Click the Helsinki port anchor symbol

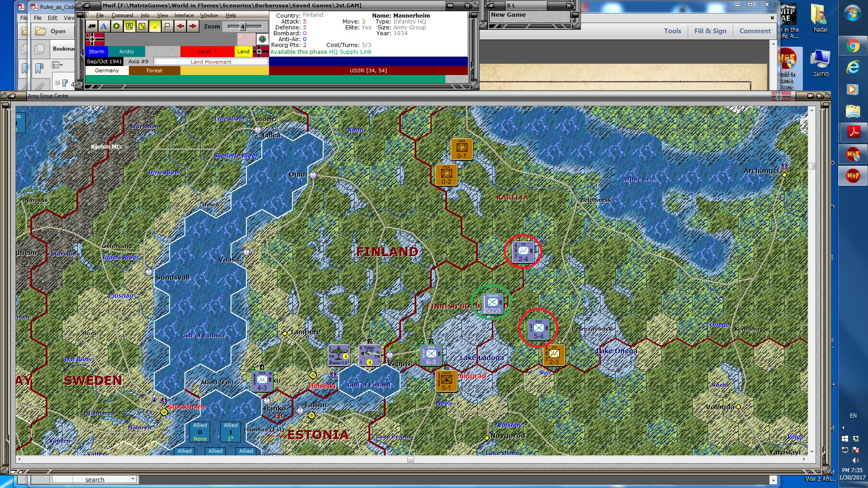coord(333,375)
